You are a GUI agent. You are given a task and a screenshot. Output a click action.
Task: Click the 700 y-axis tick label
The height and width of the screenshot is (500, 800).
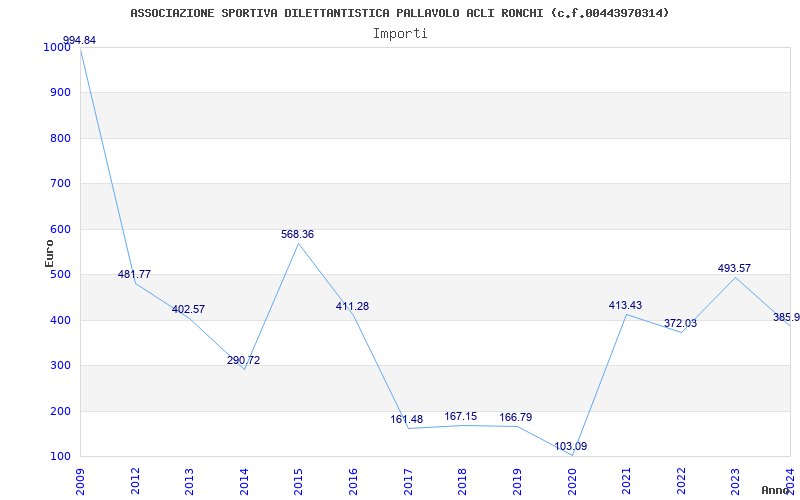(x=60, y=184)
